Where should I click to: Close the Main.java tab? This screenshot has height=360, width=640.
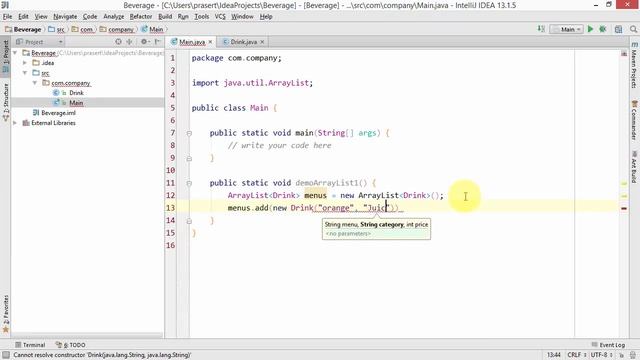[210, 42]
